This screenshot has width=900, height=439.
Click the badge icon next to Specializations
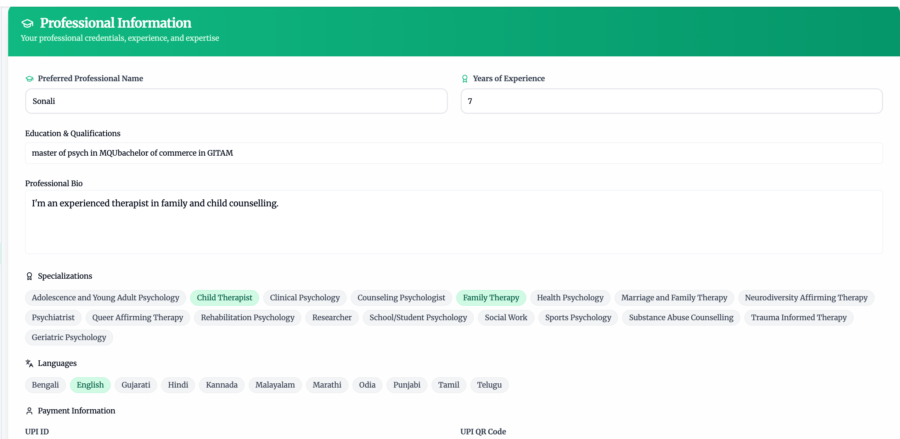point(29,276)
